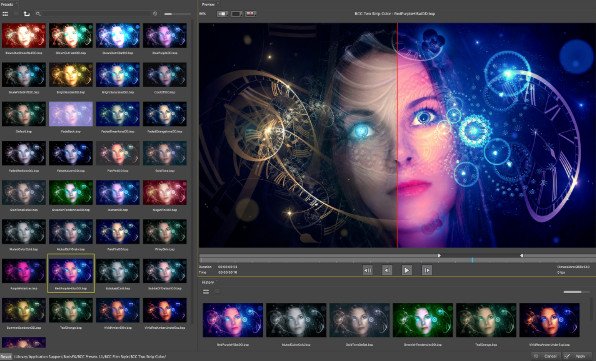Click the red split-compare line in preview

pos(397,135)
